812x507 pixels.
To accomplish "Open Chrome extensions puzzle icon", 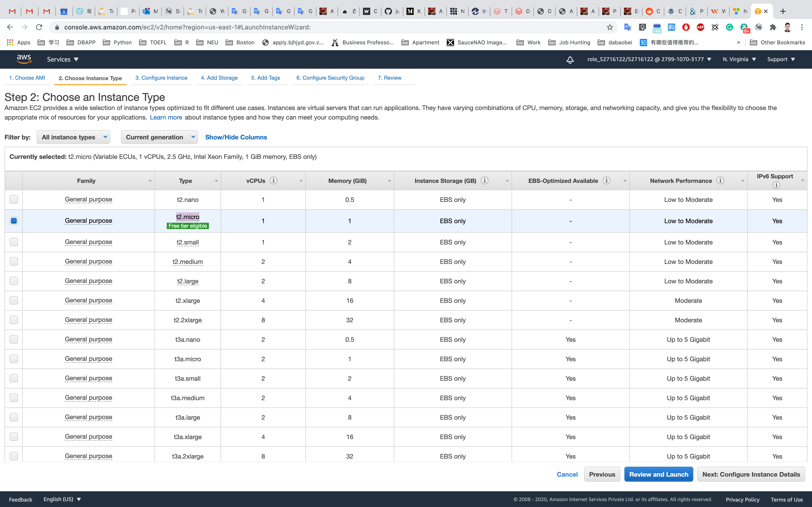I will [773, 27].
